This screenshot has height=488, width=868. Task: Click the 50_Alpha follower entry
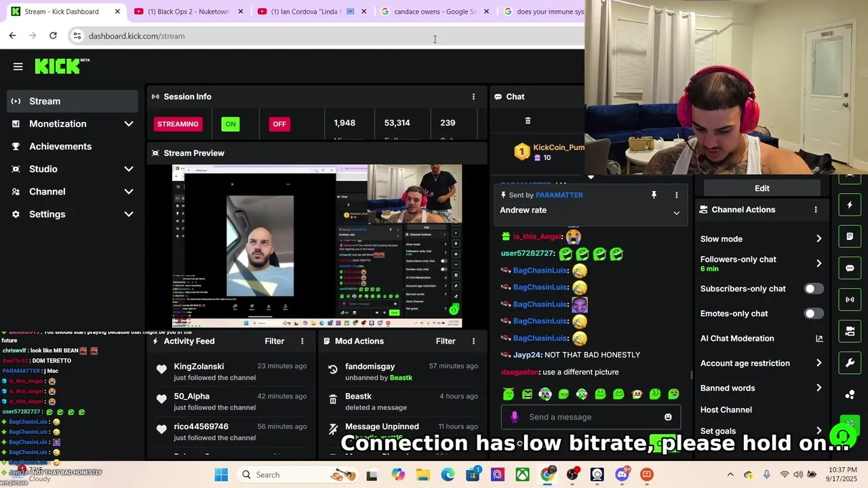pyautogui.click(x=232, y=401)
